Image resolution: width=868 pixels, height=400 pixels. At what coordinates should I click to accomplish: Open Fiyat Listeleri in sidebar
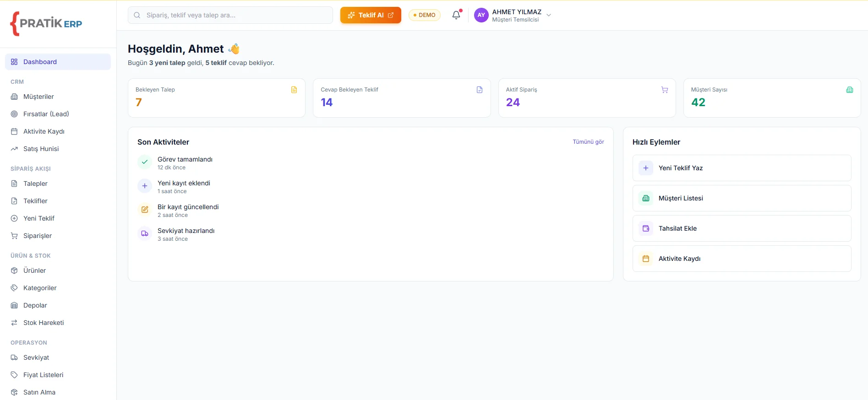tap(58, 375)
